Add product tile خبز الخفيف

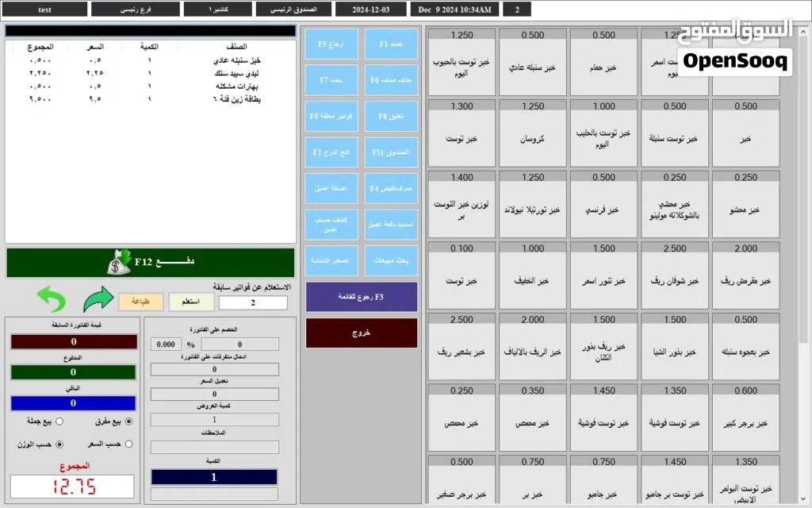tap(532, 275)
